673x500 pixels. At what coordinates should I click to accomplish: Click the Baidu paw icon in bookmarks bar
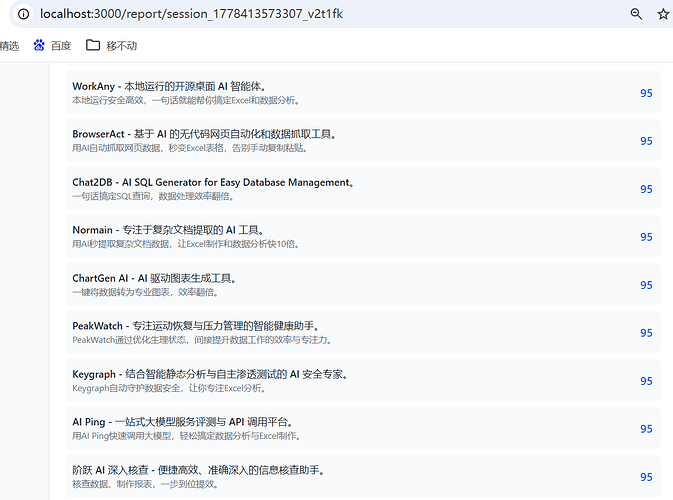pyautogui.click(x=39, y=45)
